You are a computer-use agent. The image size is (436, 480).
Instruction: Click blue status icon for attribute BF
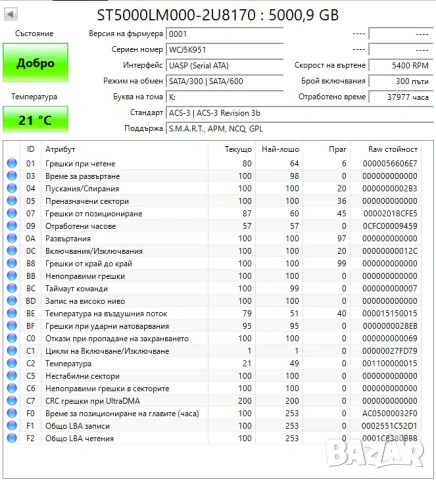pyautogui.click(x=12, y=326)
